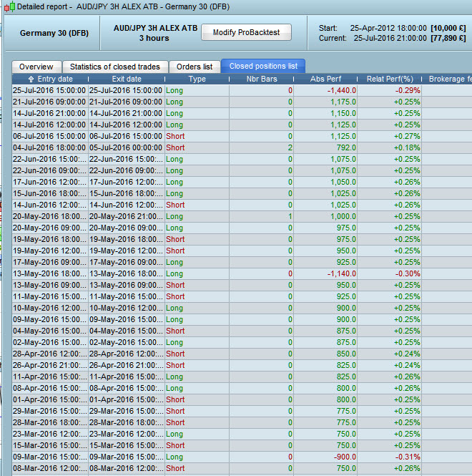Click the -1,140.0 losing trade value
This screenshot has width=472, height=476.
coord(342,273)
